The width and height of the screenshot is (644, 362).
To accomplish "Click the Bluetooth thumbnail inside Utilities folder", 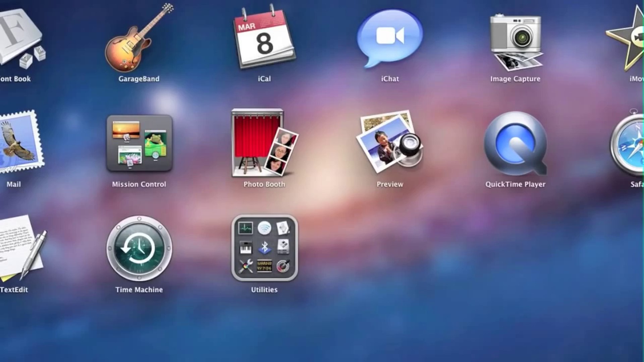I will pyautogui.click(x=264, y=248).
